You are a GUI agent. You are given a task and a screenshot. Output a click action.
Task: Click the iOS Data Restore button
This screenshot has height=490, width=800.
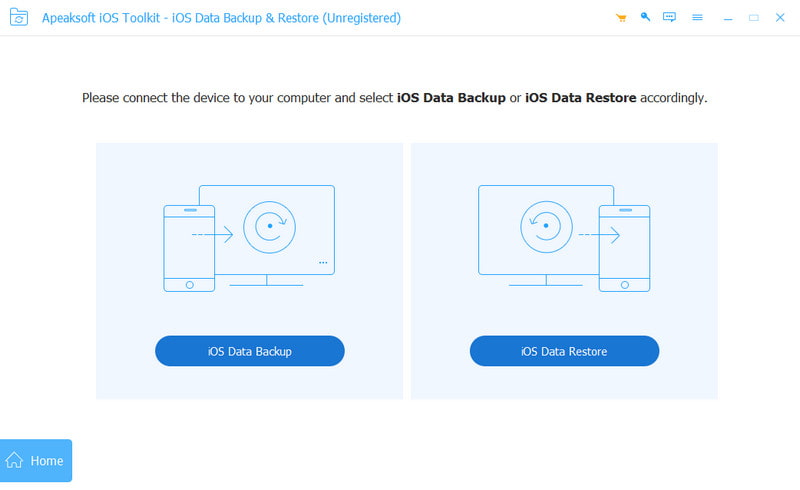(564, 351)
